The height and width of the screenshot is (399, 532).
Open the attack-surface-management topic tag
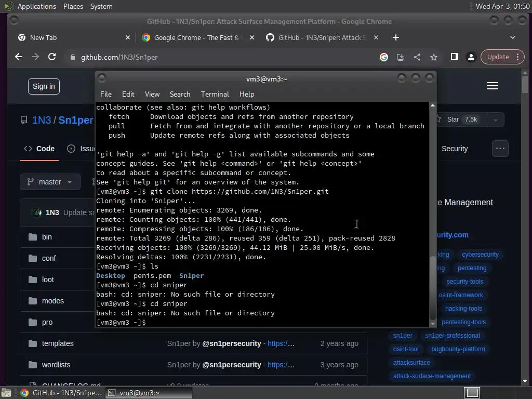[432, 376]
